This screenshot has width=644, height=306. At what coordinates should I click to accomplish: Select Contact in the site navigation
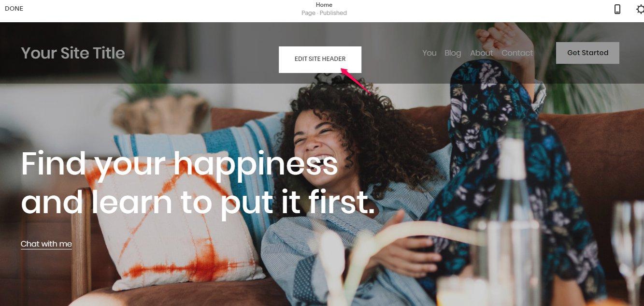click(x=517, y=53)
